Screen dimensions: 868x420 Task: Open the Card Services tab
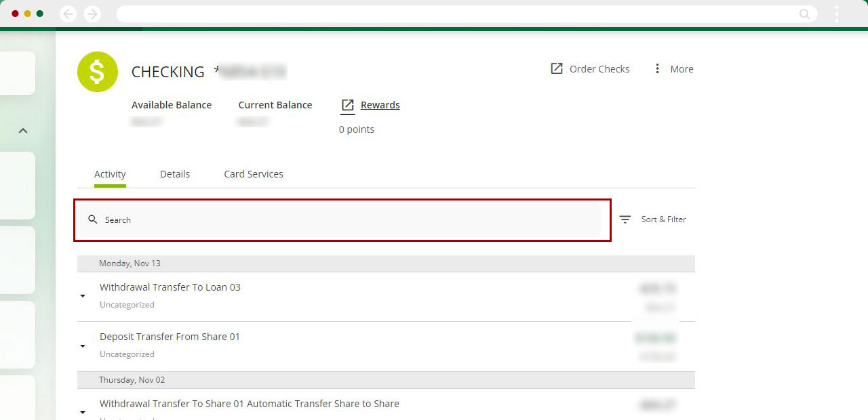pyautogui.click(x=254, y=174)
